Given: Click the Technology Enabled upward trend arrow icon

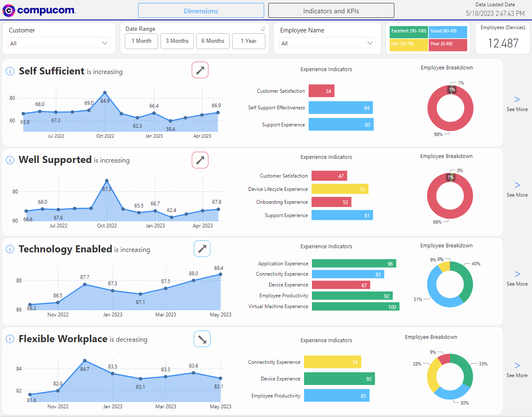Looking at the screenshot, I should (202, 249).
